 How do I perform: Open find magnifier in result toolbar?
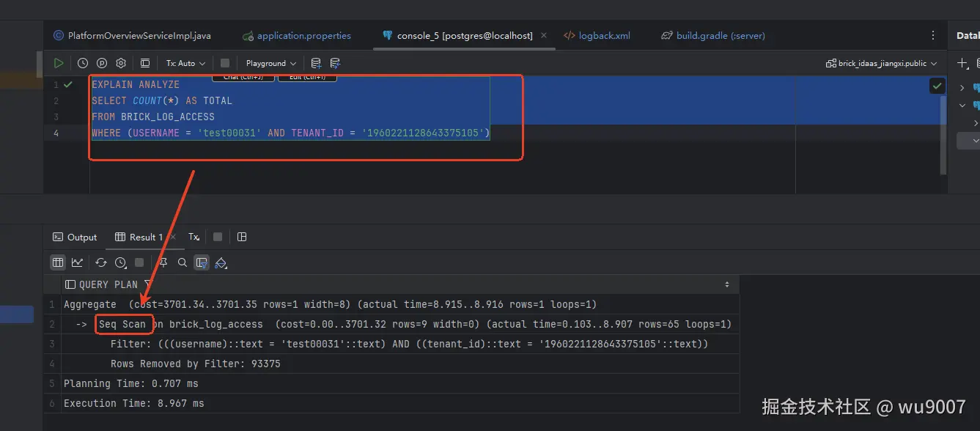(183, 262)
